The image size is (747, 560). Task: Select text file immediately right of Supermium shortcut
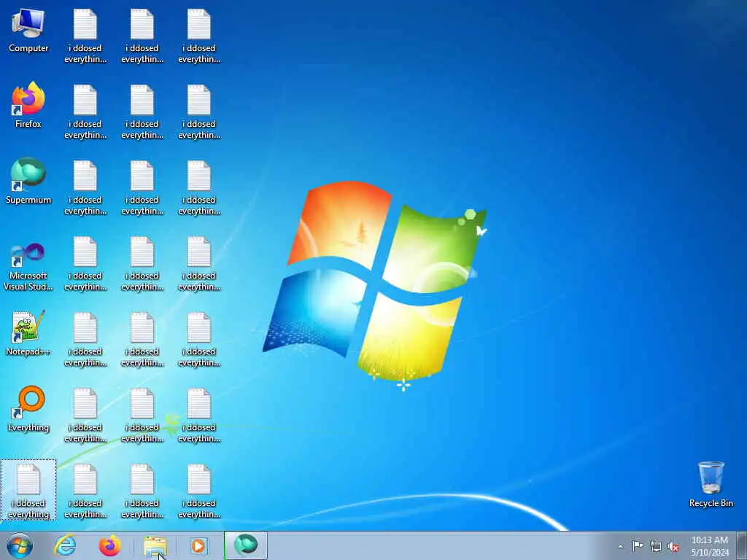[x=85, y=187]
